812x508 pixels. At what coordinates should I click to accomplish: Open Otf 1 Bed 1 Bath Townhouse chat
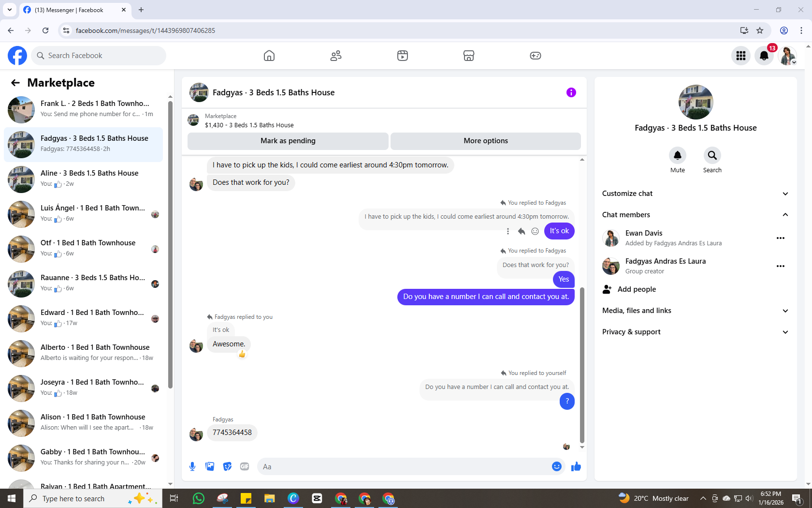coord(83,249)
